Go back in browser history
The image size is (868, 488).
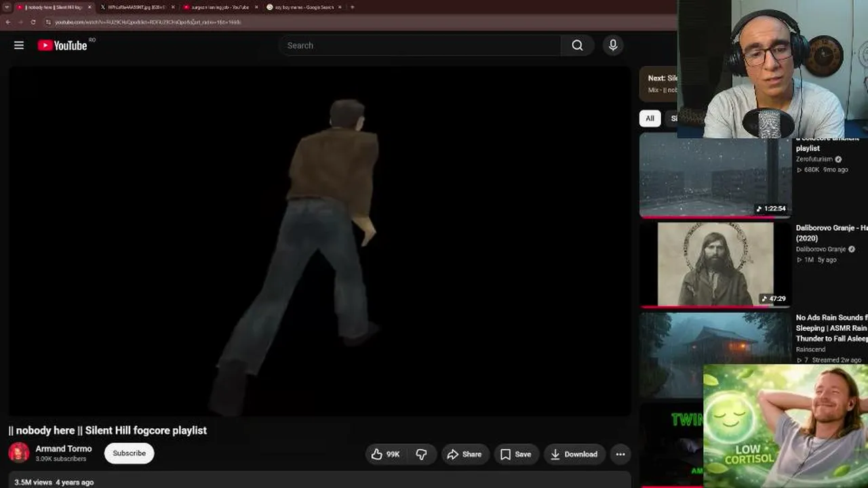(7, 22)
